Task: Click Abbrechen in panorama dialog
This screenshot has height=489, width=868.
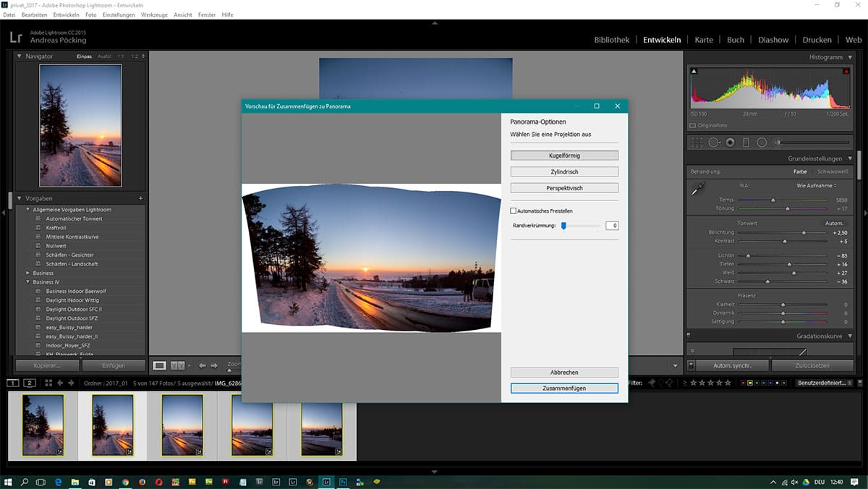Action: coord(564,372)
